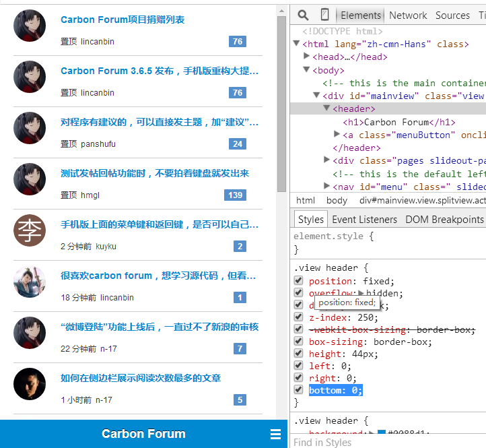Uncheck the overflow: hidden property
Image resolution: width=486 pixels, height=448 pixels.
click(298, 292)
